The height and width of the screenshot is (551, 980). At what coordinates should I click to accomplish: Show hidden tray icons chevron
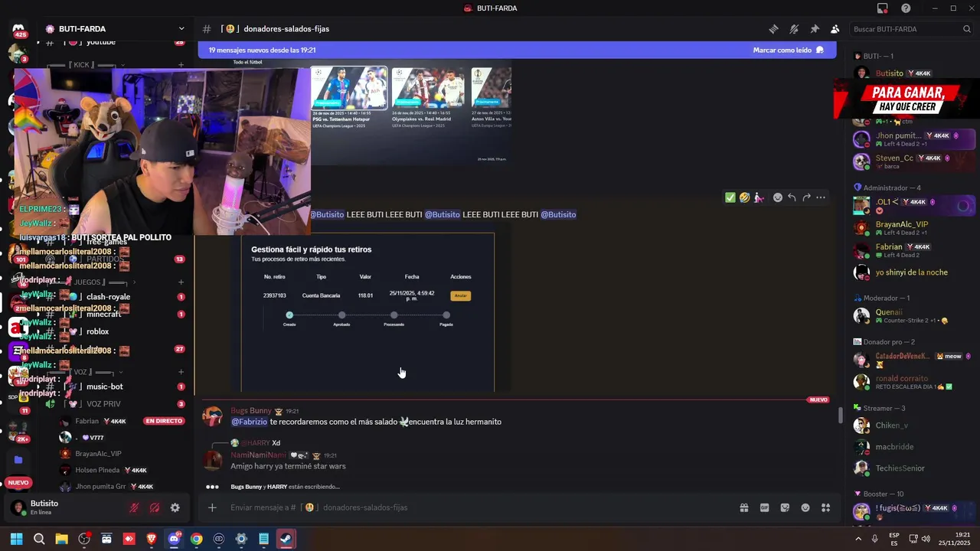[857, 539]
